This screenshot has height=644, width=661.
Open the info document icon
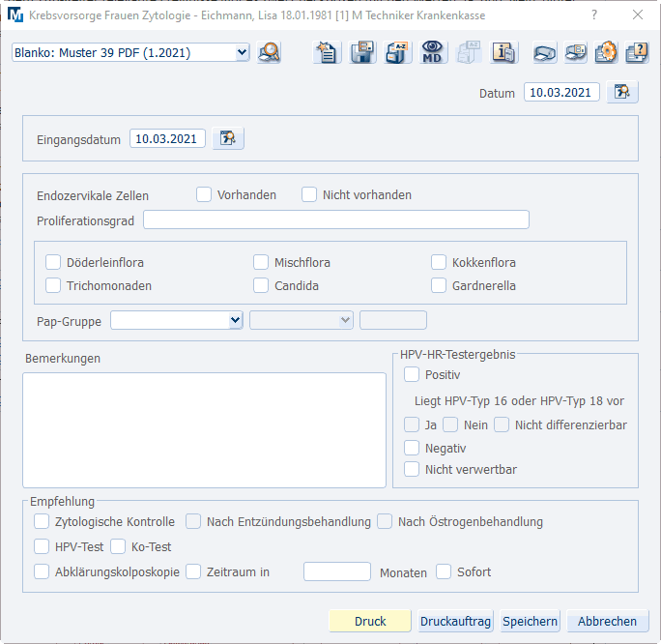(x=503, y=53)
